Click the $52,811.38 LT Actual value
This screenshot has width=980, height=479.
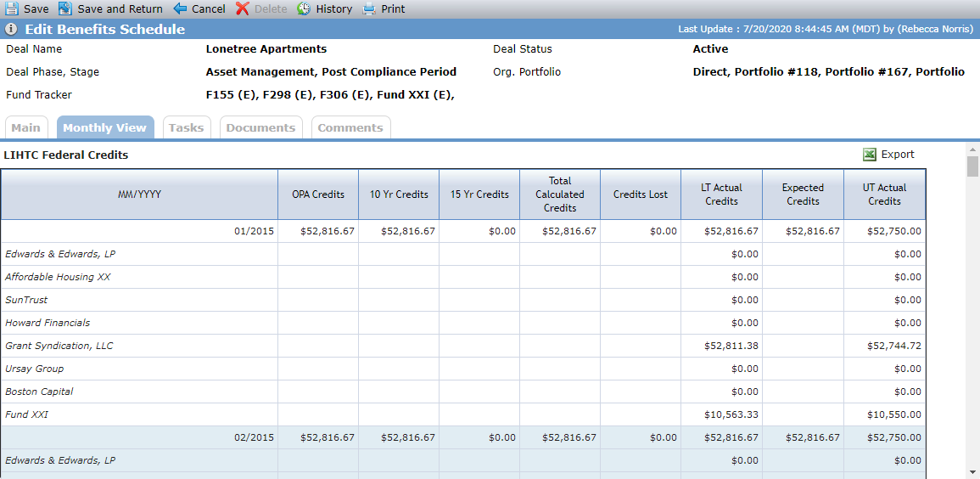731,346
